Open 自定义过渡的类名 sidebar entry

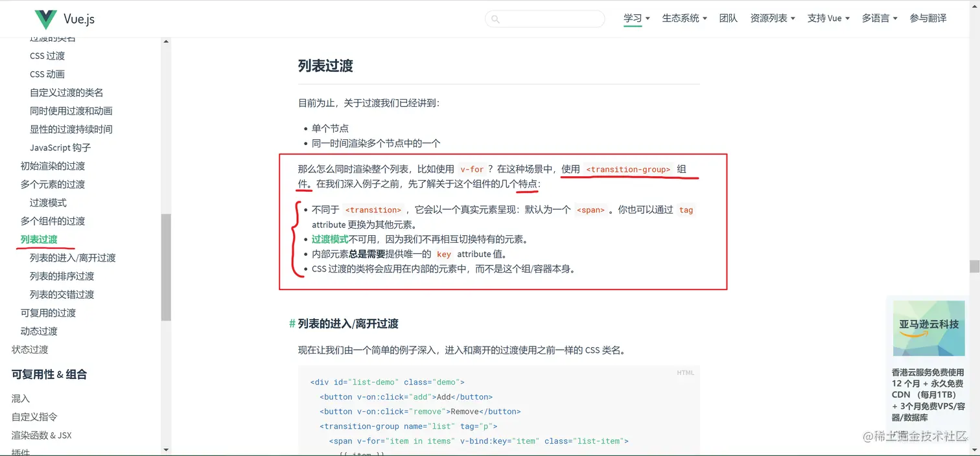click(66, 93)
